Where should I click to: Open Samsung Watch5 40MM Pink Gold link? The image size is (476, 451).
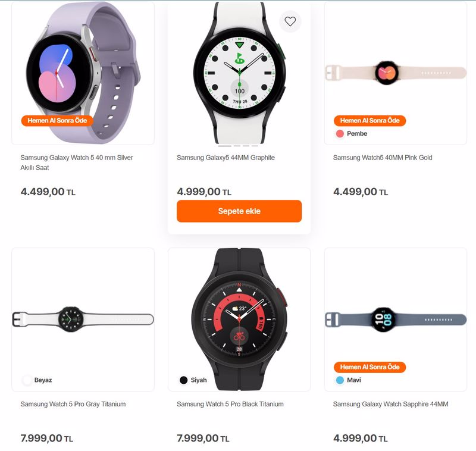tap(383, 158)
